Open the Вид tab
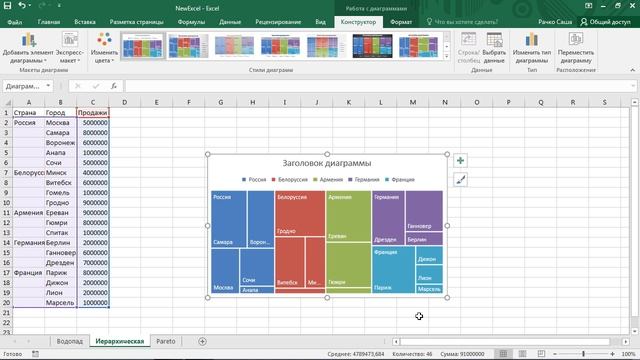This screenshot has height=360, width=640. point(320,22)
